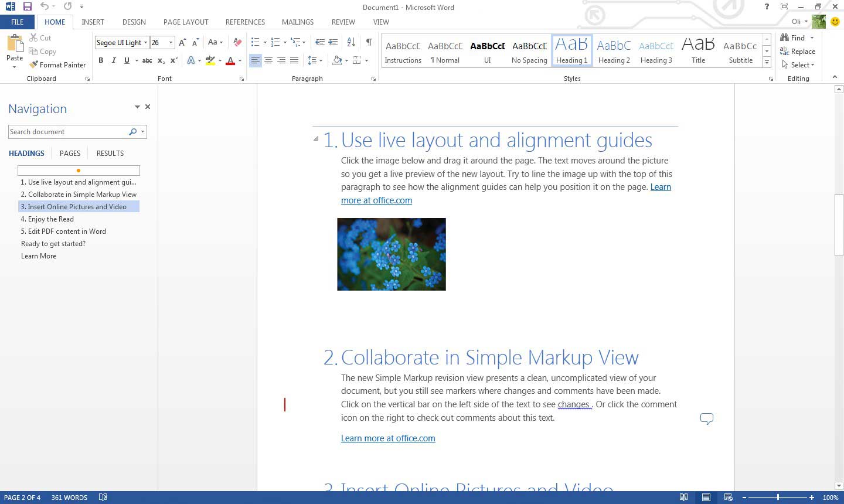Image resolution: width=844 pixels, height=504 pixels.
Task: Click the Save icon in Quick Access Toolbar
Action: pos(27,6)
